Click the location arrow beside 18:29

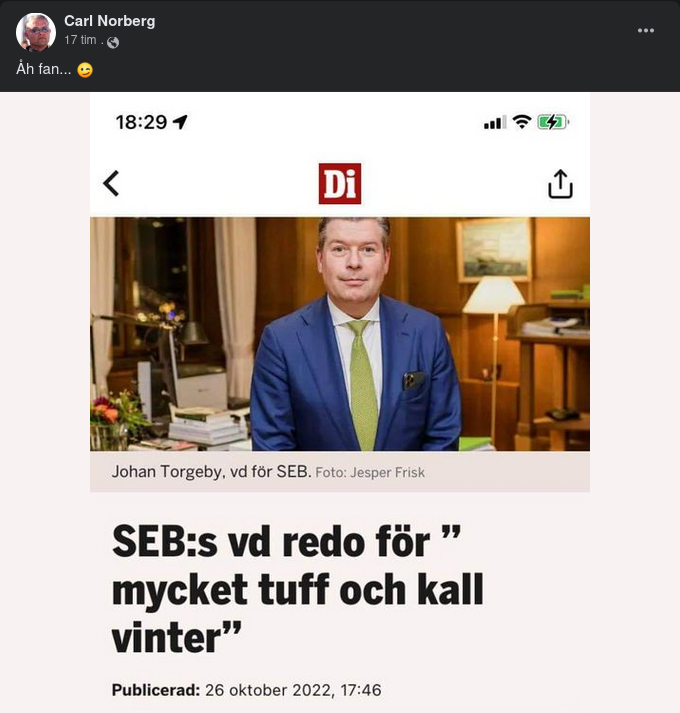180,122
